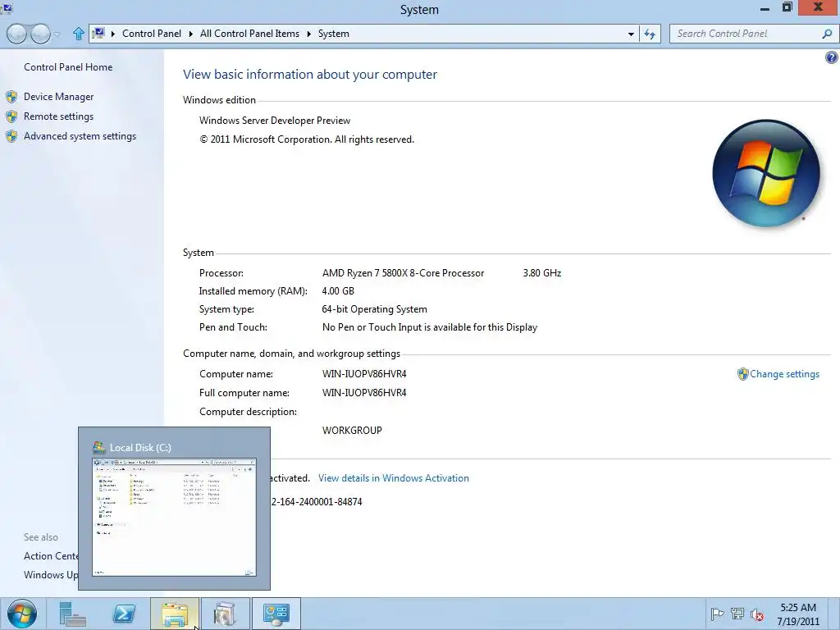Viewport: 840px width, 630px height.
Task: Restore down the System window
Action: (787, 7)
